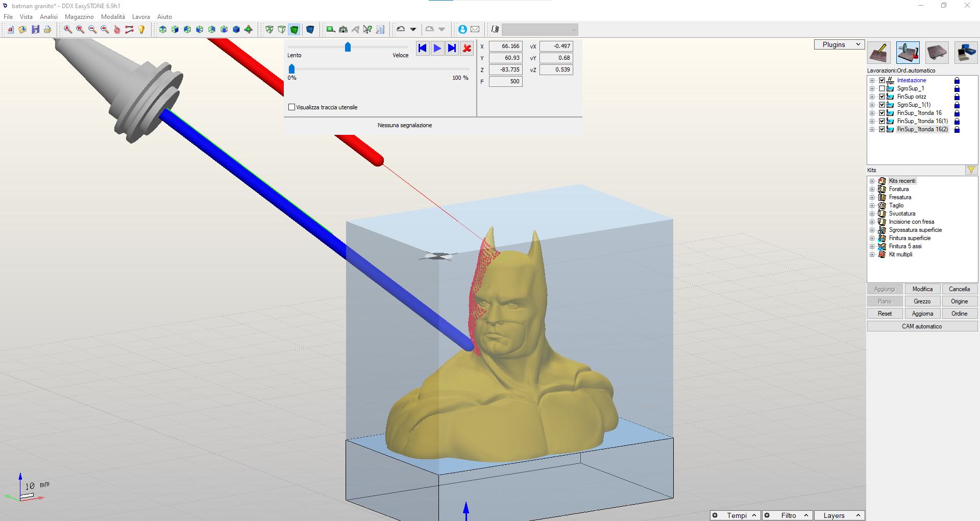Check the SgroSup_1 operation checkbox

click(882, 88)
